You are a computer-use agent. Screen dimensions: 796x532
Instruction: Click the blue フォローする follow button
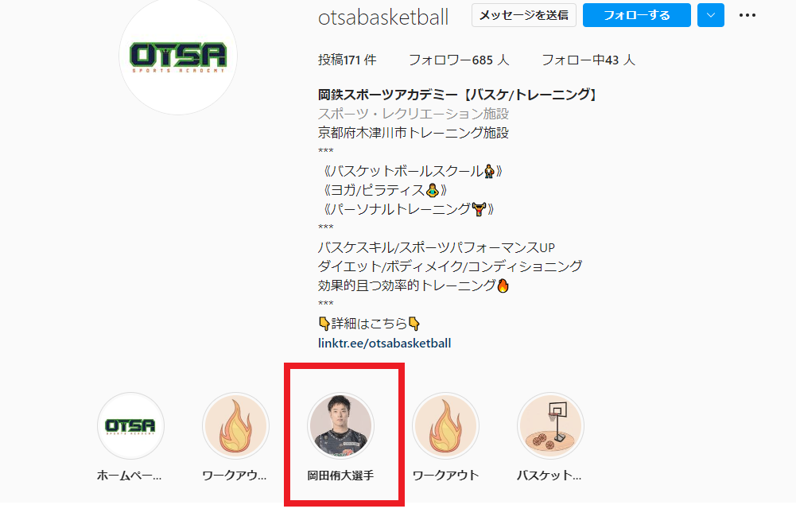(637, 15)
